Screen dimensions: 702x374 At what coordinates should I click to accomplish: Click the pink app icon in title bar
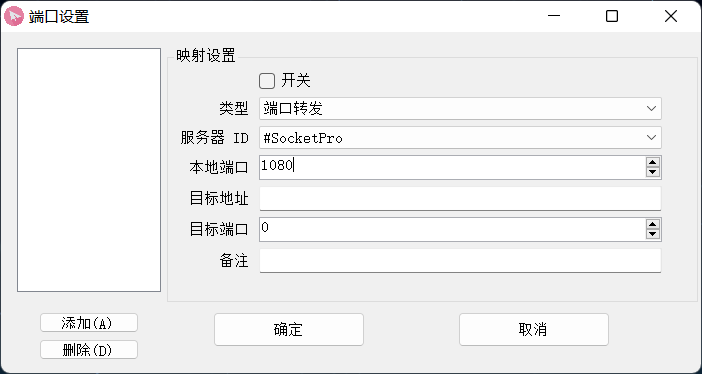pos(14,17)
